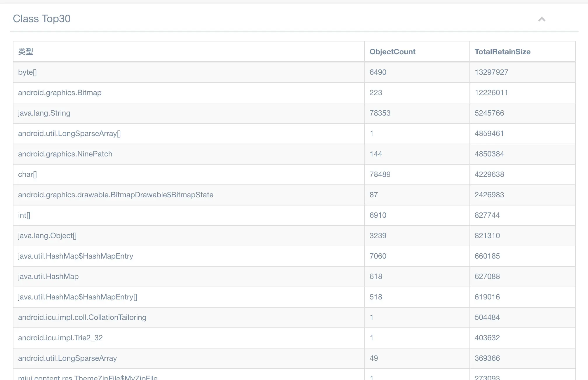Collapse the Class Top30 panel chevron
Screen dimensions: 588x380
point(542,19)
